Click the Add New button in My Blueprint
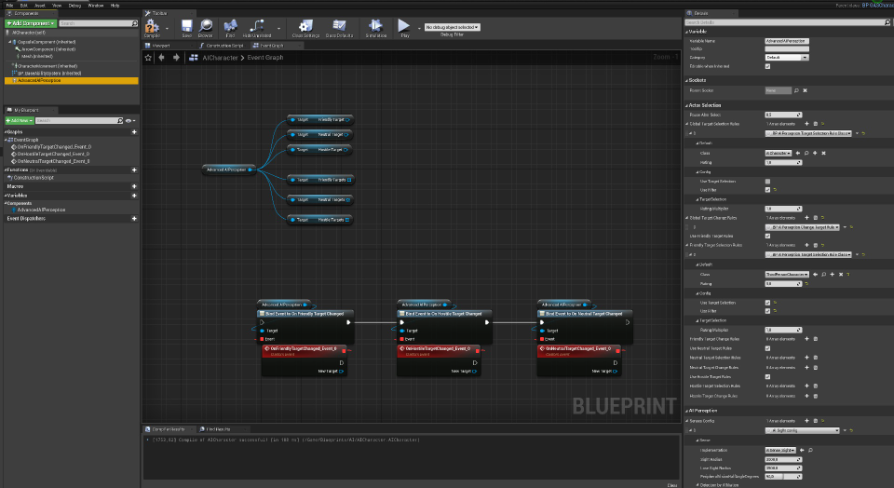Screen dimensions: 894x488 [20, 120]
